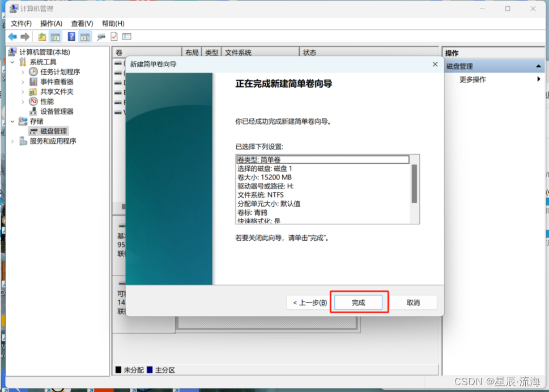Viewport: 549px width, 392px height.
Task: Click the Connect/refresh disk toolbar icon
Action: (x=101, y=36)
